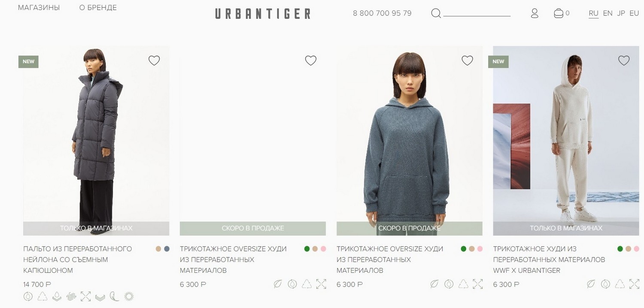Choose the green swatch for the WWF hoodie
Image resolution: width=644 pixels, height=308 pixels.
(x=620, y=249)
